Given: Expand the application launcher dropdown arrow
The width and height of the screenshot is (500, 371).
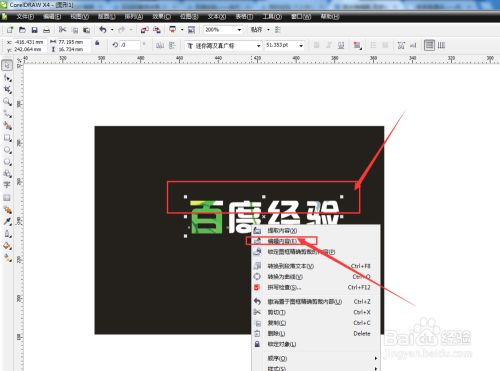Looking at the screenshot, I should pos(182,30).
